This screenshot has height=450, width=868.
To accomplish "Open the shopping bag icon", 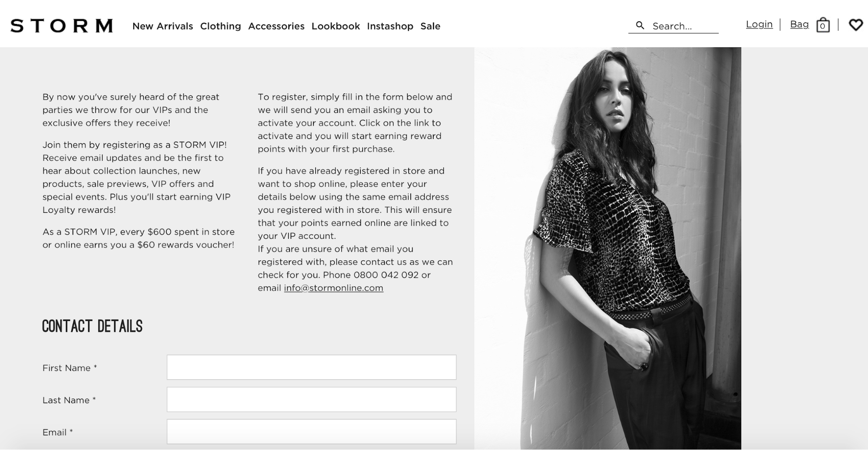I will click(823, 25).
